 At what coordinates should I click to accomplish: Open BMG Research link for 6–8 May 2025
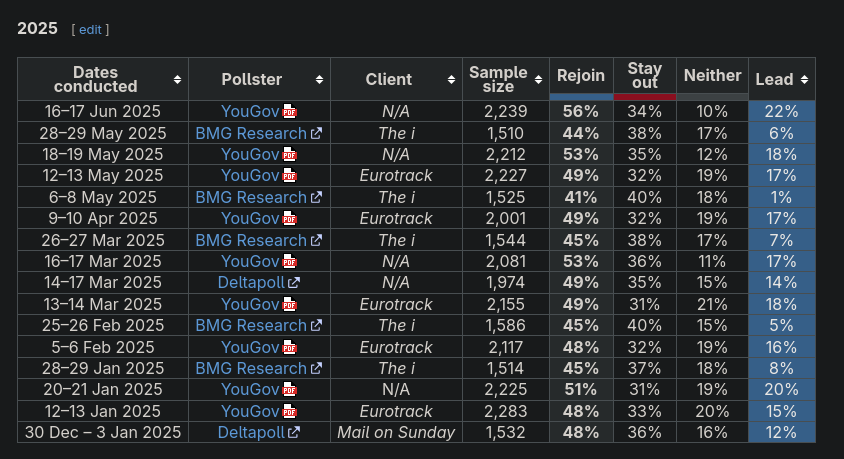[251, 197]
